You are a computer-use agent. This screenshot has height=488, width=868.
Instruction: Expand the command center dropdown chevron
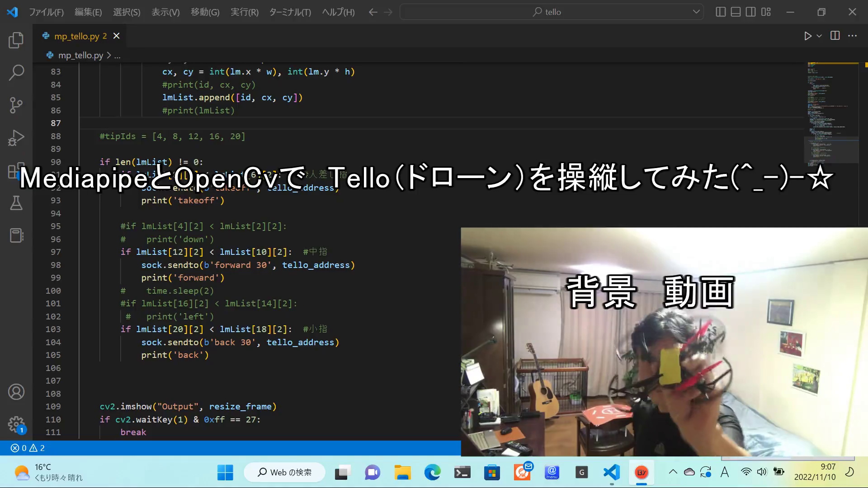tap(696, 12)
